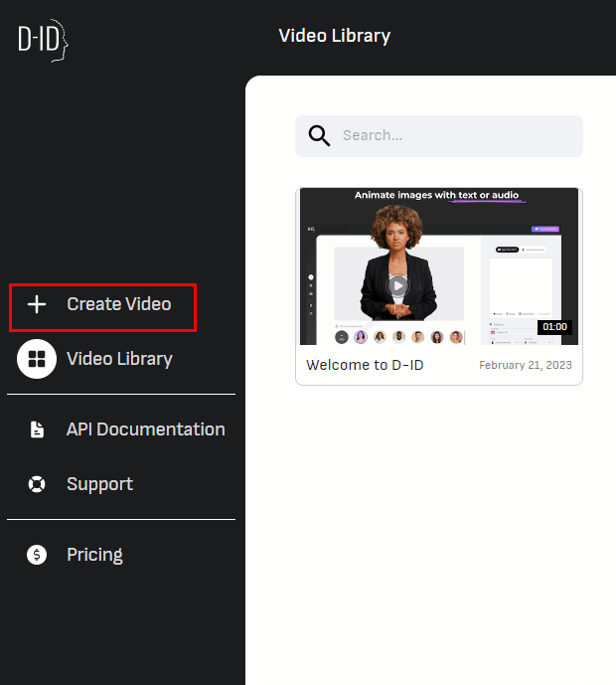
Task: Click the Support lifebuoy icon
Action: tap(37, 484)
